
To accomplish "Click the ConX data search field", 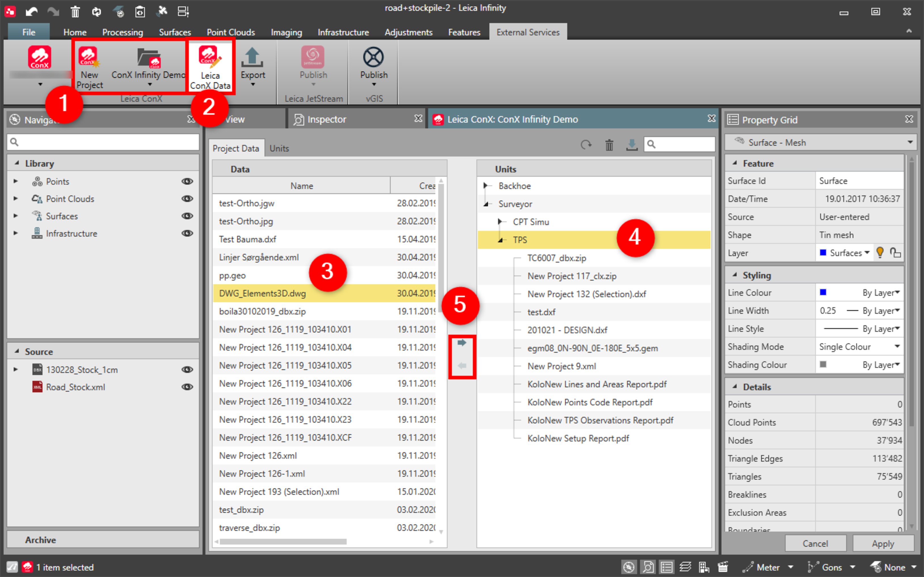I will click(679, 144).
